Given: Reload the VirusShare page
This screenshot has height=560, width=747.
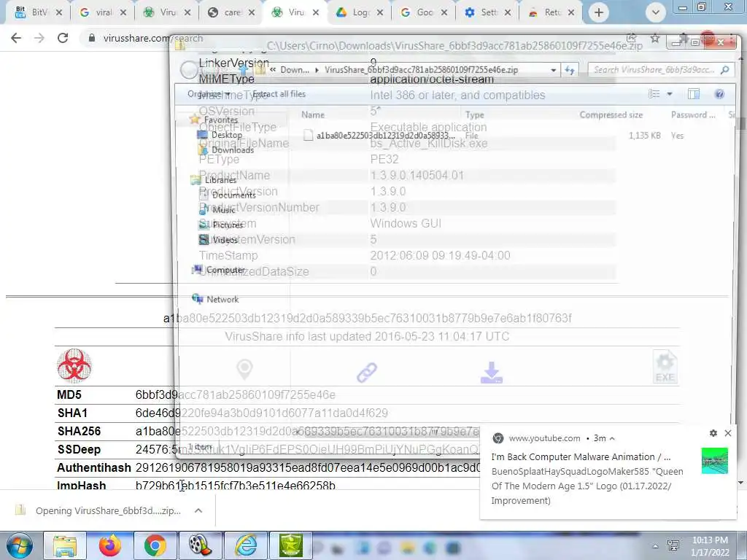Looking at the screenshot, I should click(x=63, y=38).
